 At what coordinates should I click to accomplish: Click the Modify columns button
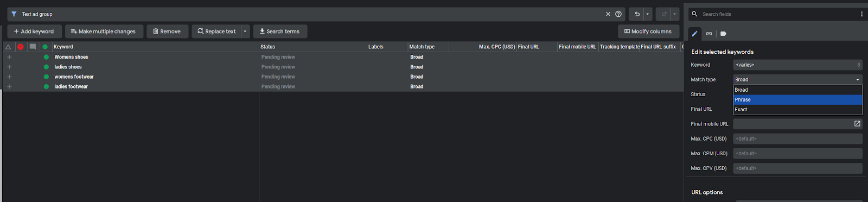click(648, 31)
